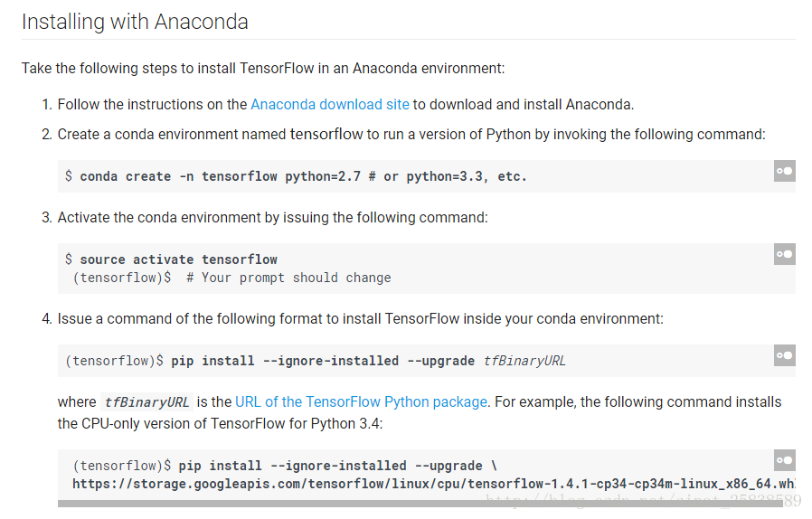Click the source activate tensorflow command text
Screen dimensions: 812x519
pos(179,259)
